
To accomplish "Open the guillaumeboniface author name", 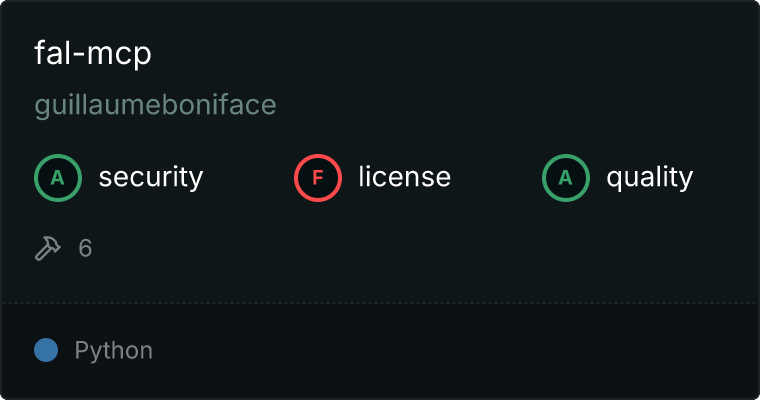I will (155, 105).
